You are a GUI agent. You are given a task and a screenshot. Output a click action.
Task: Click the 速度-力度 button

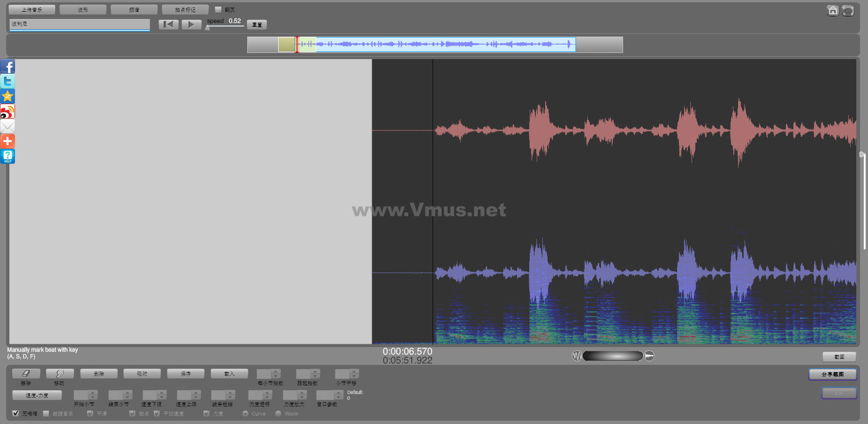pos(37,395)
